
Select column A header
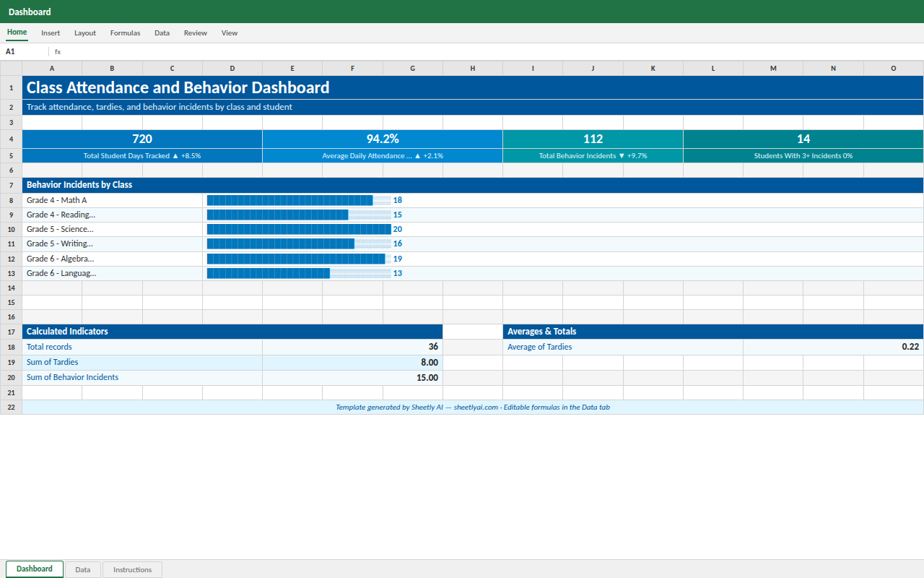[x=52, y=69]
